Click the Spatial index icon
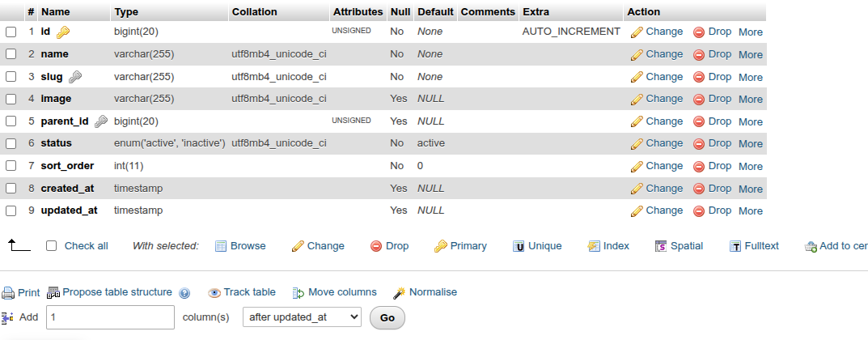868x340 pixels. 660,246
